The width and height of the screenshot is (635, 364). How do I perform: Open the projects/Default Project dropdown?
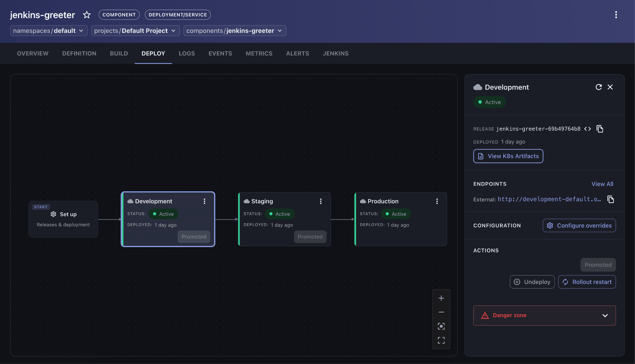(135, 31)
